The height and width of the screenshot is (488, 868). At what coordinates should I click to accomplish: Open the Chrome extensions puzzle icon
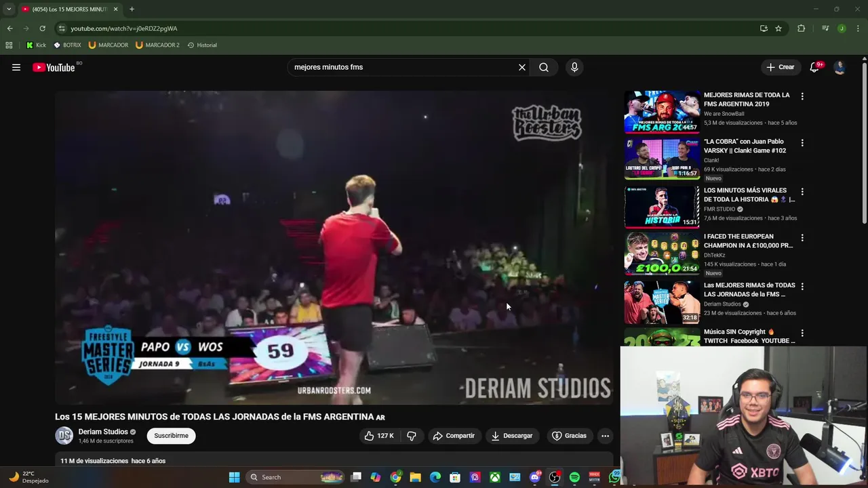click(x=802, y=28)
